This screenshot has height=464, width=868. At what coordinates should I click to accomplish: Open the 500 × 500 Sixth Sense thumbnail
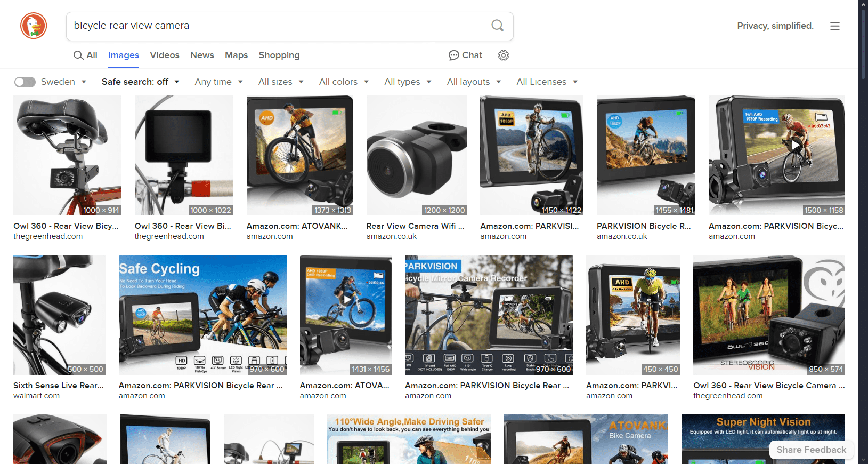[59, 315]
